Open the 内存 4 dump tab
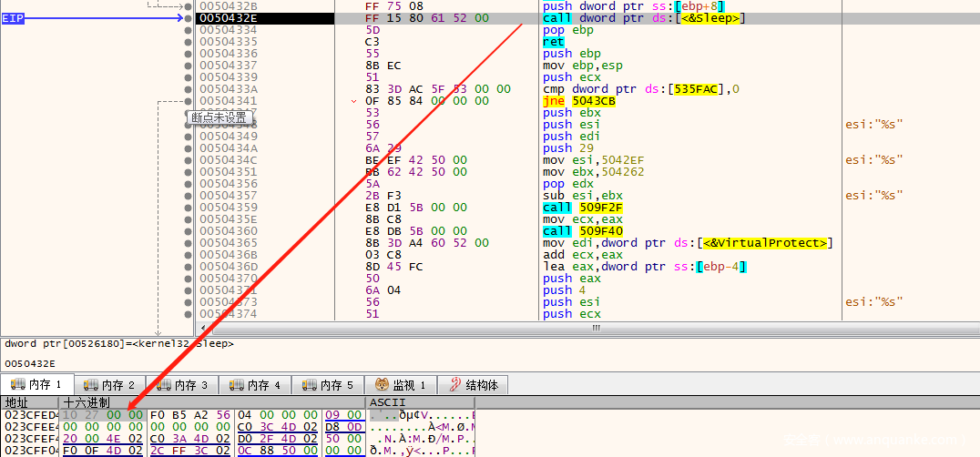The height and width of the screenshot is (457, 980). tap(255, 384)
